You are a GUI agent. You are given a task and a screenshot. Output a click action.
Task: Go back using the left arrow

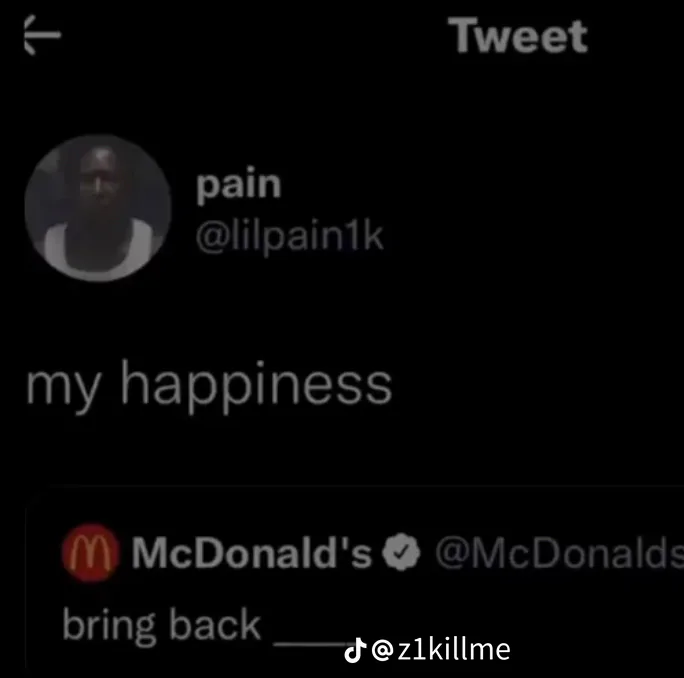point(42,35)
